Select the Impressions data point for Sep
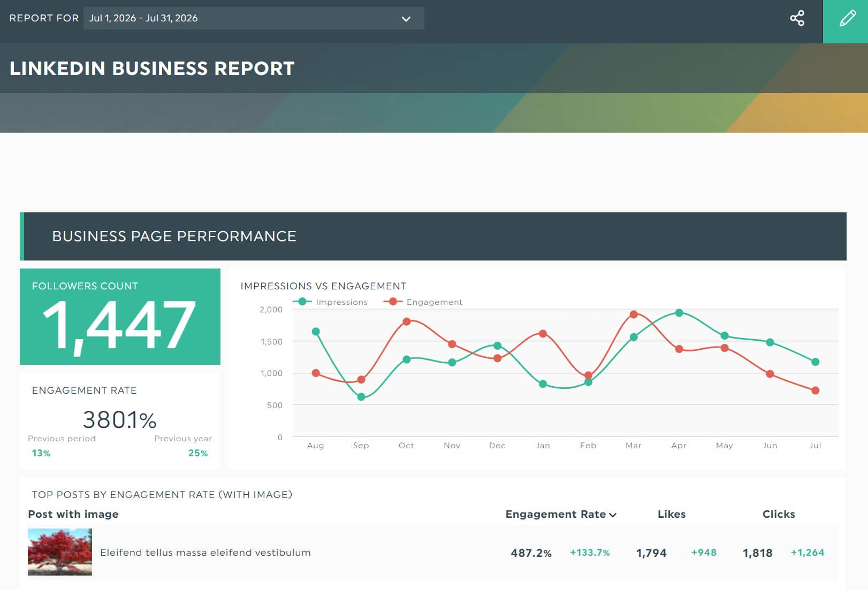This screenshot has width=868, height=590. pos(361,397)
